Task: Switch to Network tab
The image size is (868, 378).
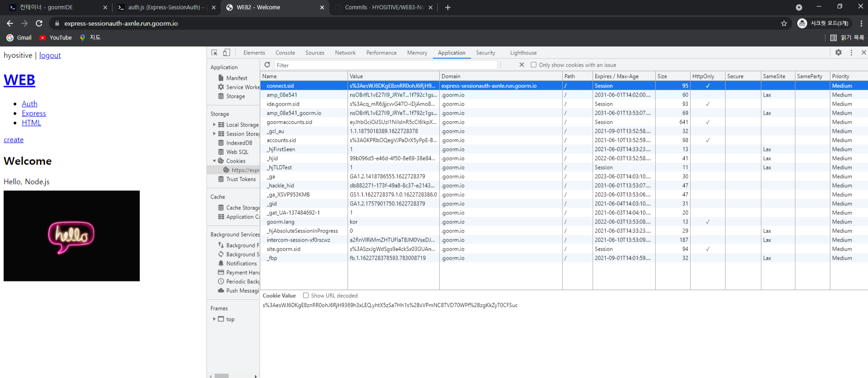Action: (x=345, y=53)
